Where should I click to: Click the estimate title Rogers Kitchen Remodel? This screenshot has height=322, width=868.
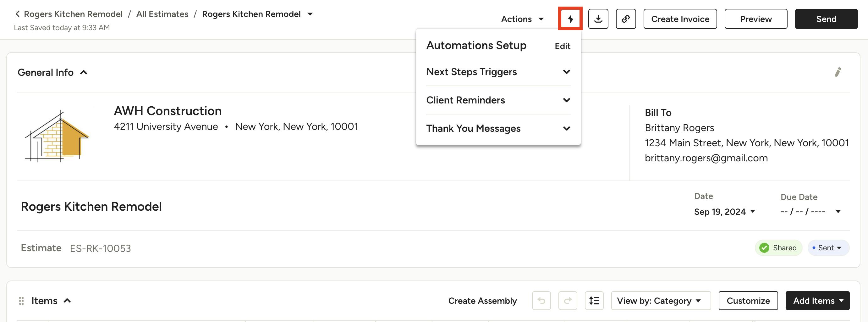point(91,206)
